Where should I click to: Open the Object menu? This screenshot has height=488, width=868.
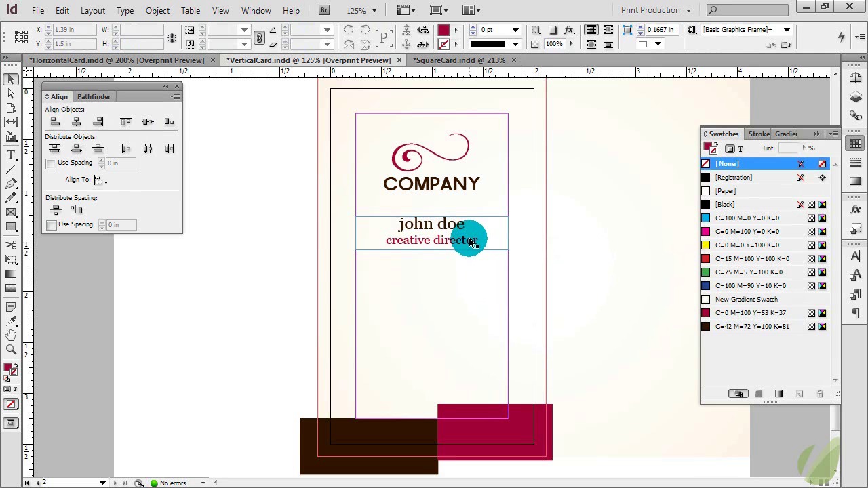tap(157, 10)
